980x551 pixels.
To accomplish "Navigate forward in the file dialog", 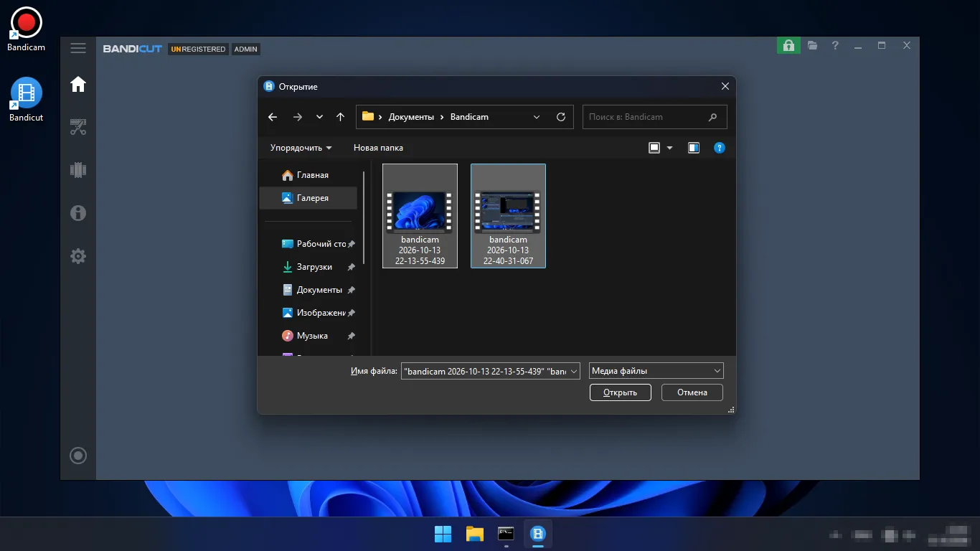I will [298, 117].
